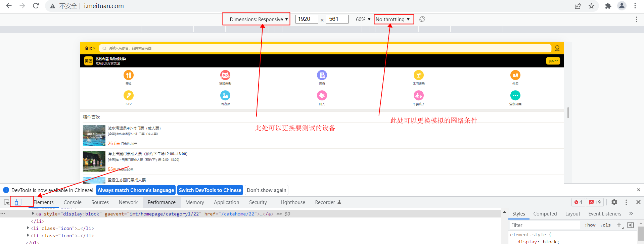Click the 全部分类 all categories icon
This screenshot has height=244, width=644.
coord(515,96)
